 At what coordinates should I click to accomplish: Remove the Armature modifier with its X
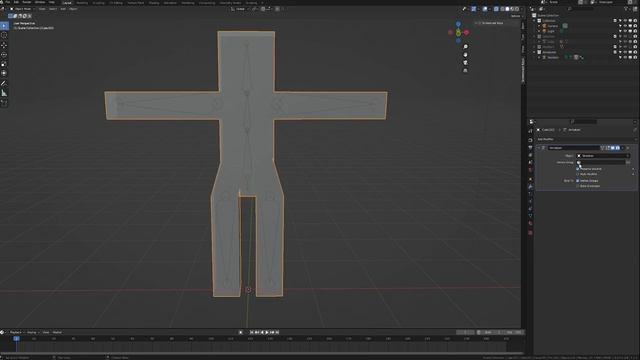[628, 148]
